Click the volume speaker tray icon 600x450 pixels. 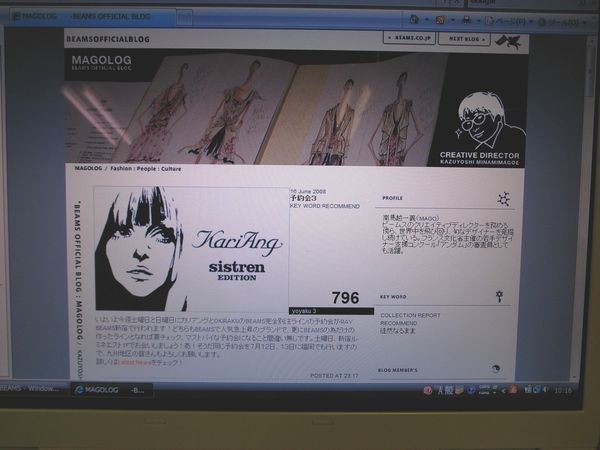pyautogui.click(x=545, y=390)
